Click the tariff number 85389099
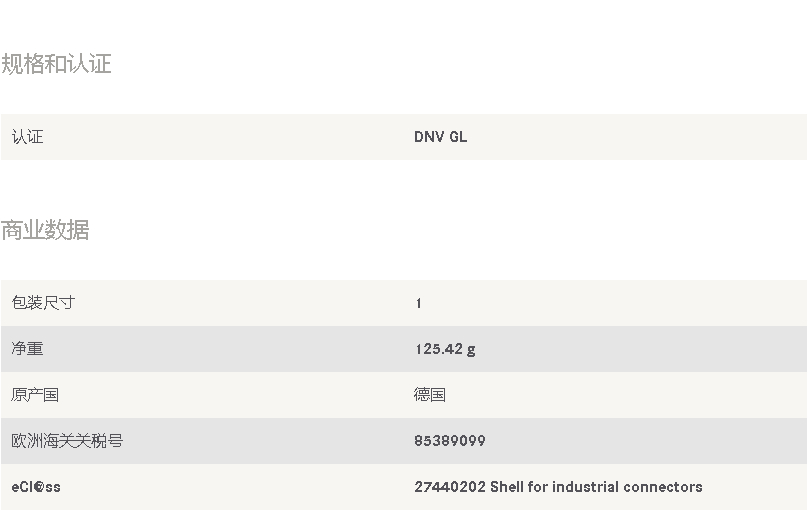810x510 pixels. (450, 441)
